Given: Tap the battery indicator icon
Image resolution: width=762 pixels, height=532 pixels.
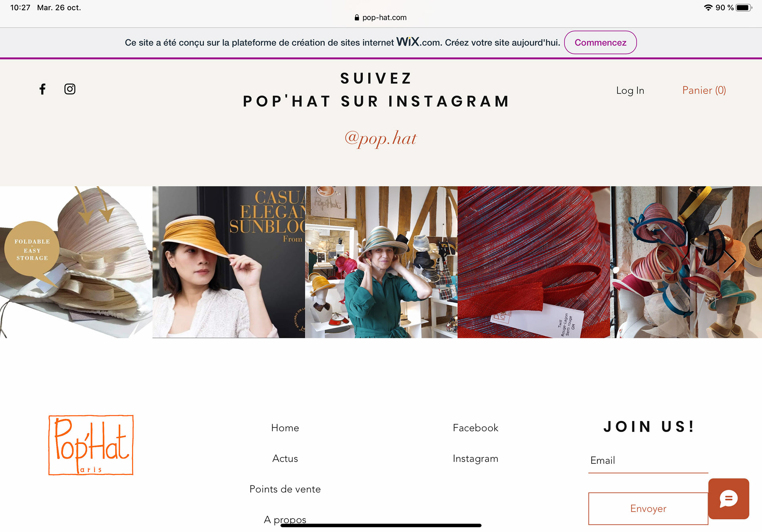Looking at the screenshot, I should tap(743, 8).
